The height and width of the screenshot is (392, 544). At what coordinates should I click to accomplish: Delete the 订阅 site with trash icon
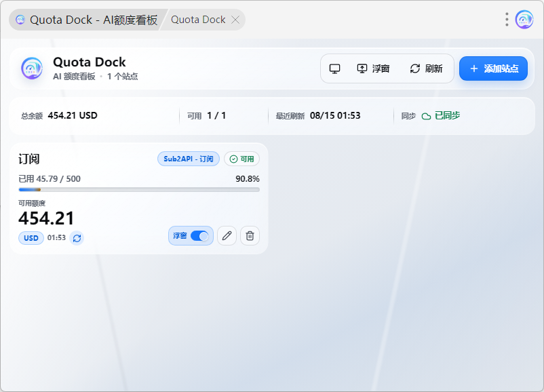pyautogui.click(x=250, y=236)
